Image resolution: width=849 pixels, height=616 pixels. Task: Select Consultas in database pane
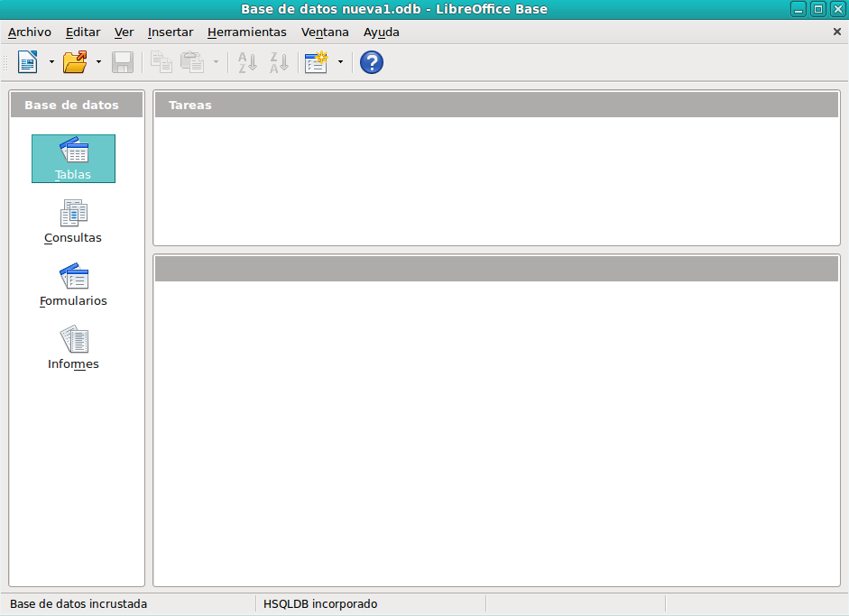[x=73, y=222]
